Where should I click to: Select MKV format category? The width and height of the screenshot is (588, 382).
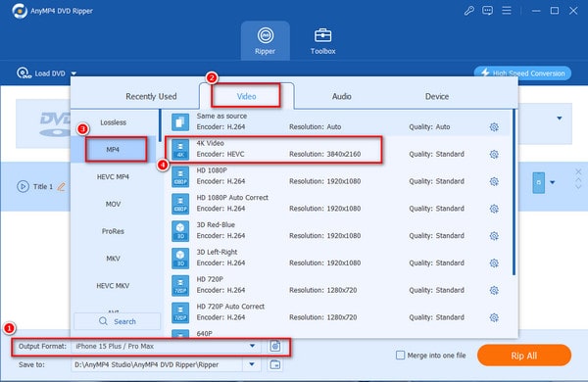coord(114,259)
